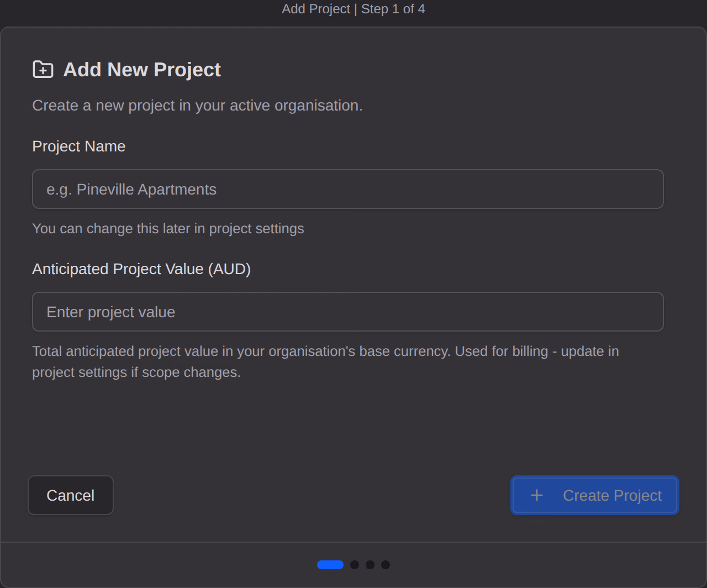
Task: Click the 'Total anticipated project value' help text
Action: coord(325,361)
